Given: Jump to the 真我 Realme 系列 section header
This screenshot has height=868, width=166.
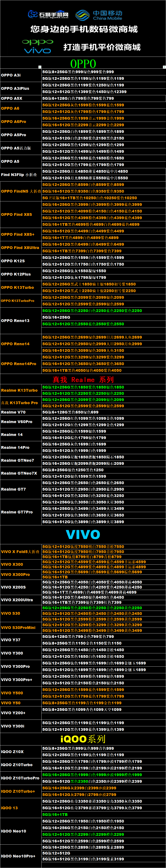Looking at the screenshot, I should pyautogui.click(x=83, y=379).
